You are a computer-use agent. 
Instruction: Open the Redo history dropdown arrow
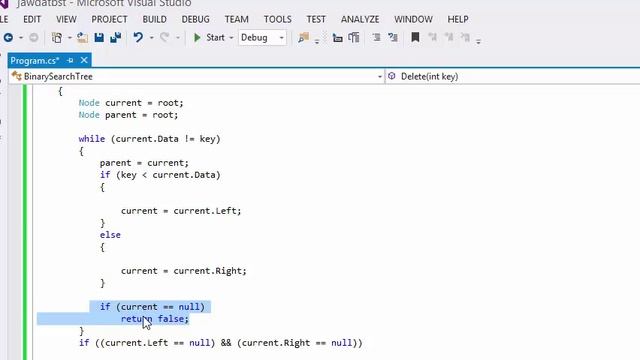(178, 38)
